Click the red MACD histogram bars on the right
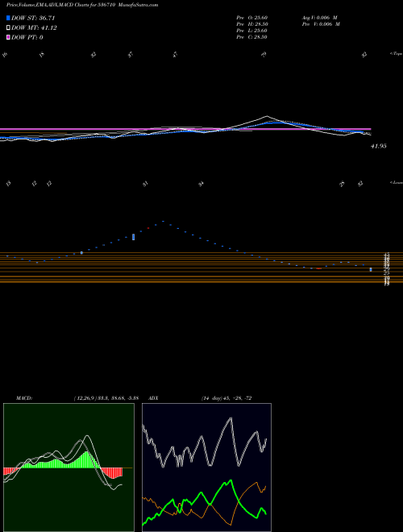The height and width of the screenshot is (532, 403). pos(112,473)
